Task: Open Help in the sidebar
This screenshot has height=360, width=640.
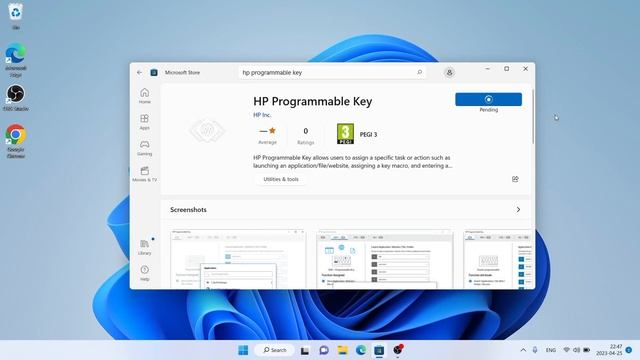Action: click(x=144, y=273)
